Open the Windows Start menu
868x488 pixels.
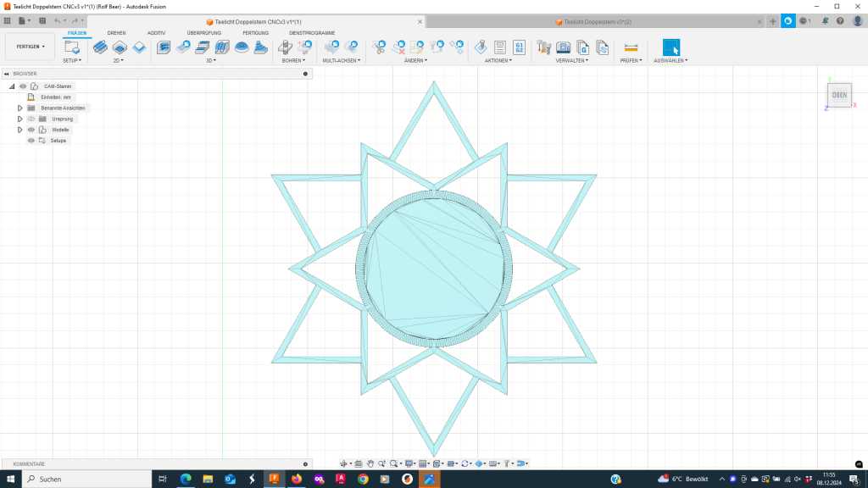point(10,479)
